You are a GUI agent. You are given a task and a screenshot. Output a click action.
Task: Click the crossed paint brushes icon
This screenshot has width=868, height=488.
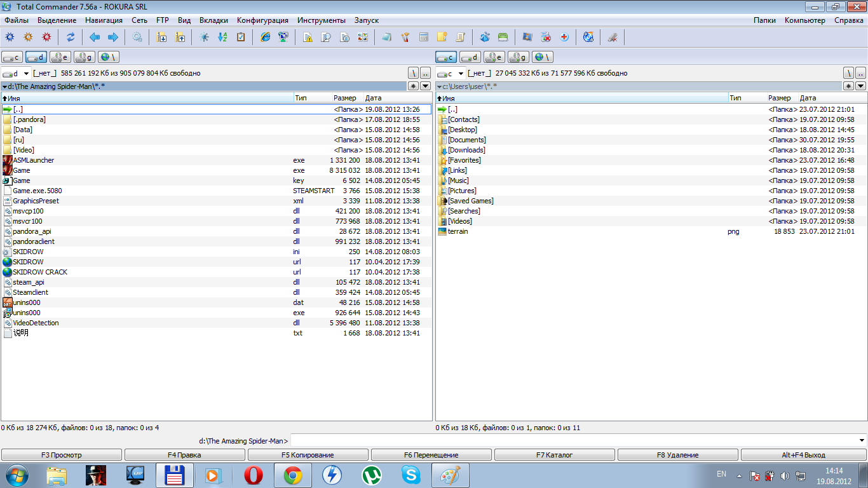coord(405,37)
